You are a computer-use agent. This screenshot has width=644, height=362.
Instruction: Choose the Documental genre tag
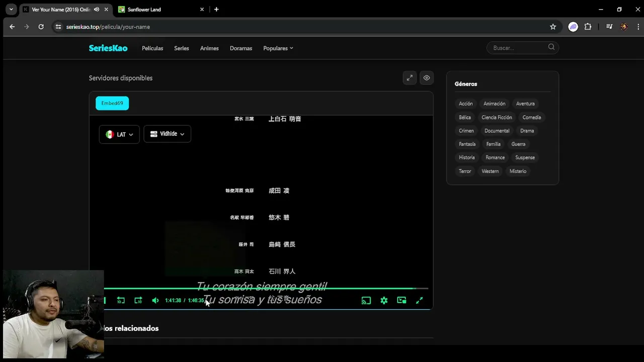click(x=497, y=131)
